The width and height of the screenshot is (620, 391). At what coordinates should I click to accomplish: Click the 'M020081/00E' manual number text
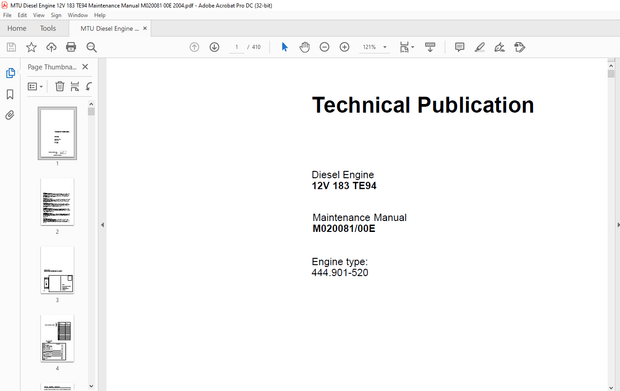coord(344,229)
